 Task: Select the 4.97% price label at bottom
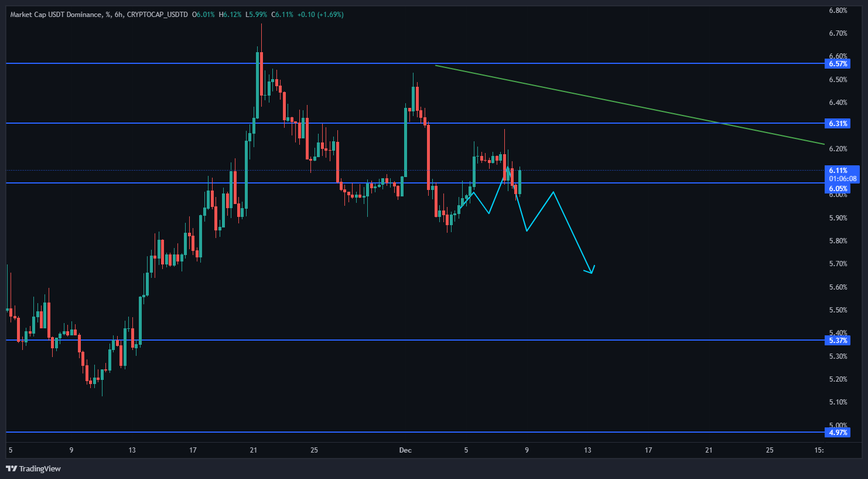click(x=838, y=433)
